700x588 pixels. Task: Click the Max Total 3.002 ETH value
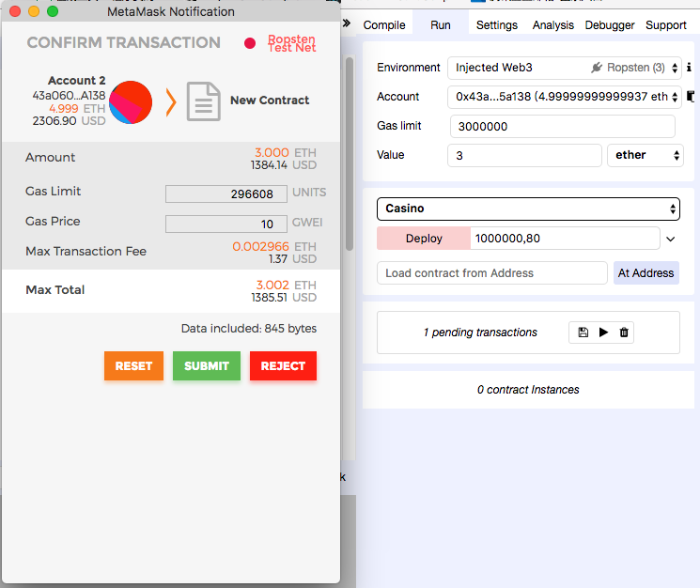click(286, 286)
